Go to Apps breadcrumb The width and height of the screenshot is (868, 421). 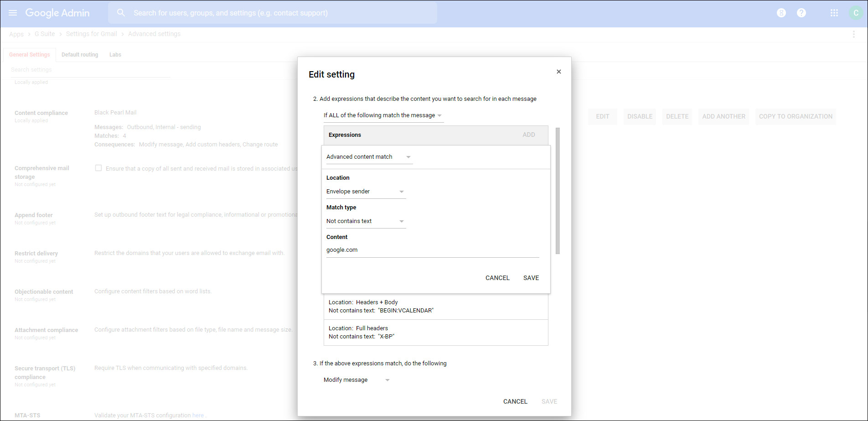tap(16, 34)
